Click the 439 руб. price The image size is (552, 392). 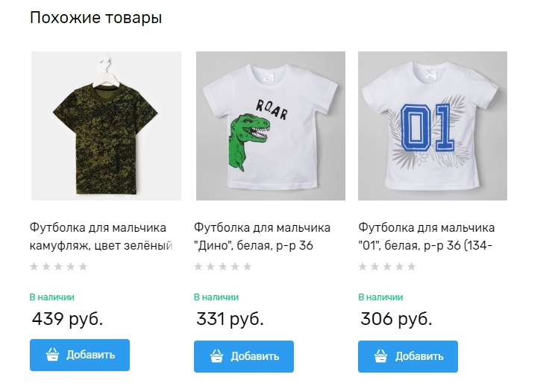68,319
